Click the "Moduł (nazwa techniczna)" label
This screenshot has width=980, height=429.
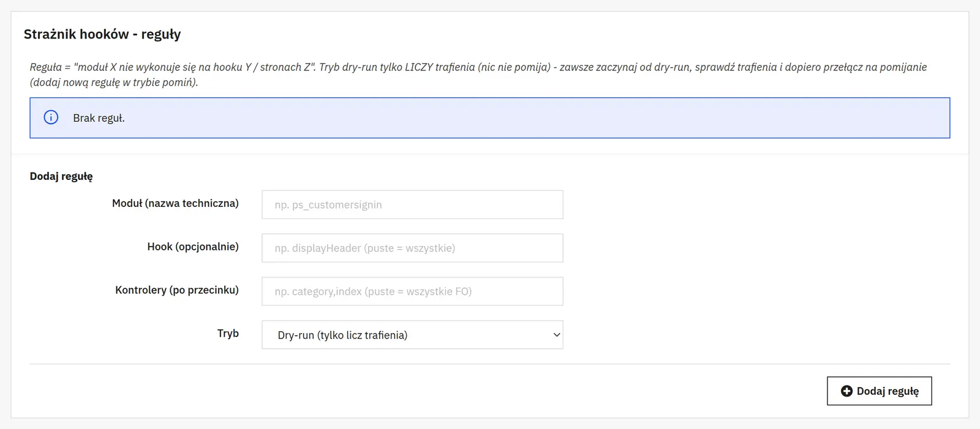pos(175,203)
